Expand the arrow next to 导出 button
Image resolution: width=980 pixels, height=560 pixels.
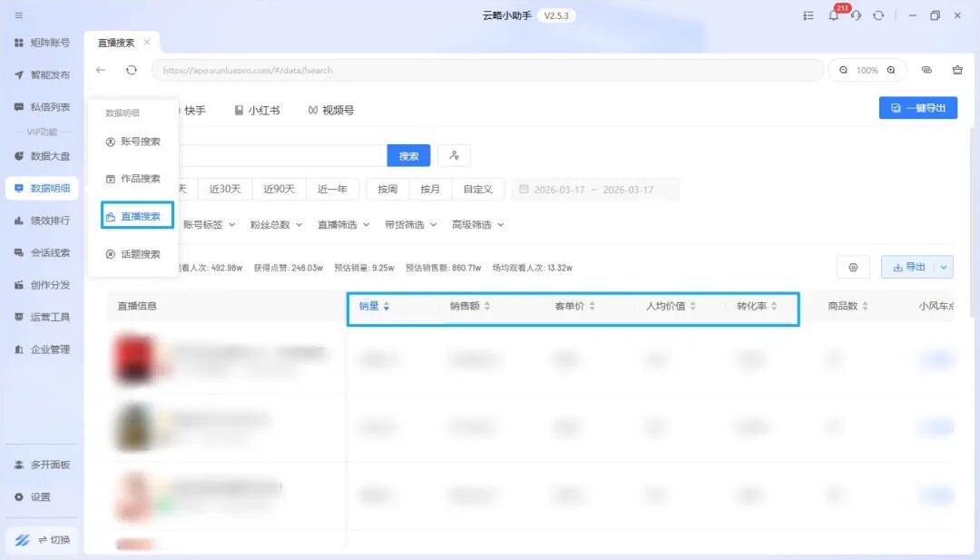coord(944,267)
